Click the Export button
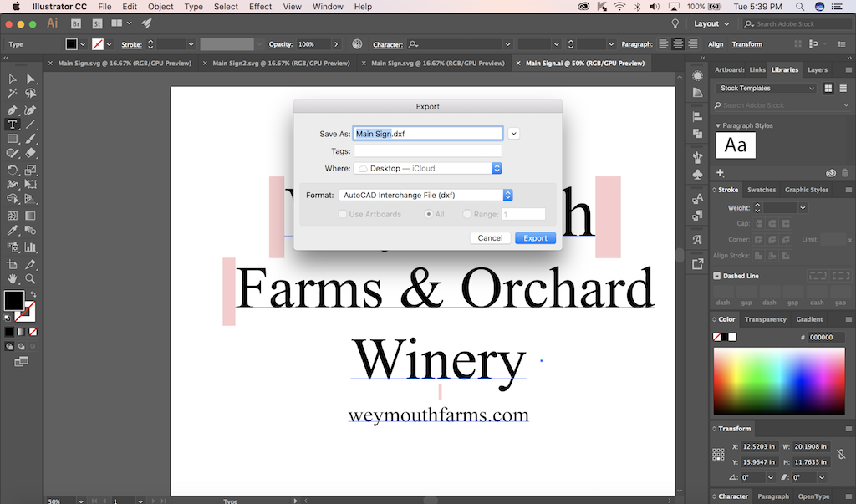Image resolution: width=856 pixels, height=504 pixels. click(x=535, y=238)
